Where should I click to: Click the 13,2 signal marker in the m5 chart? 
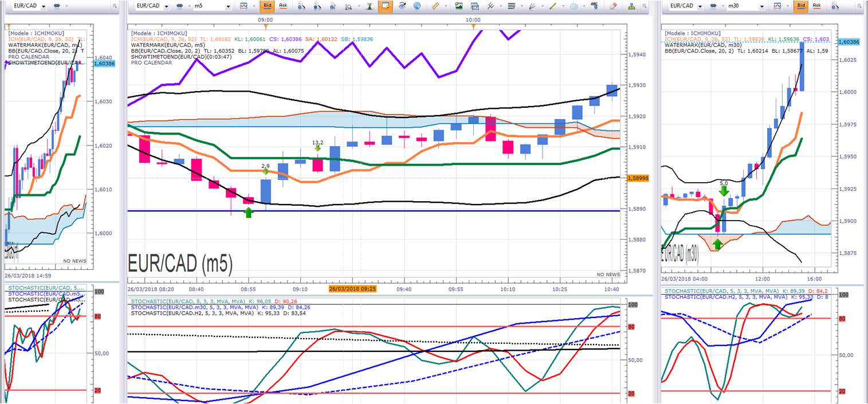coord(317,145)
